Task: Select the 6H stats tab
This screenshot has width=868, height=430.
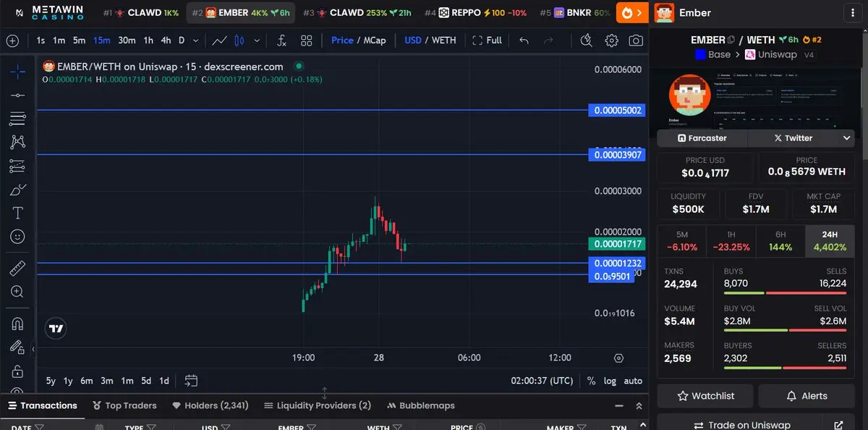Action: click(x=780, y=241)
